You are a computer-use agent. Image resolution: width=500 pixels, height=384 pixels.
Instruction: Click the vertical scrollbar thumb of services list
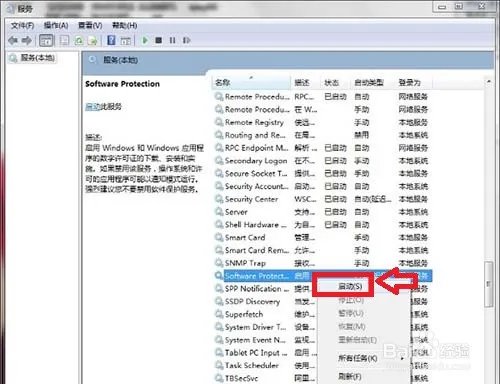click(x=489, y=284)
